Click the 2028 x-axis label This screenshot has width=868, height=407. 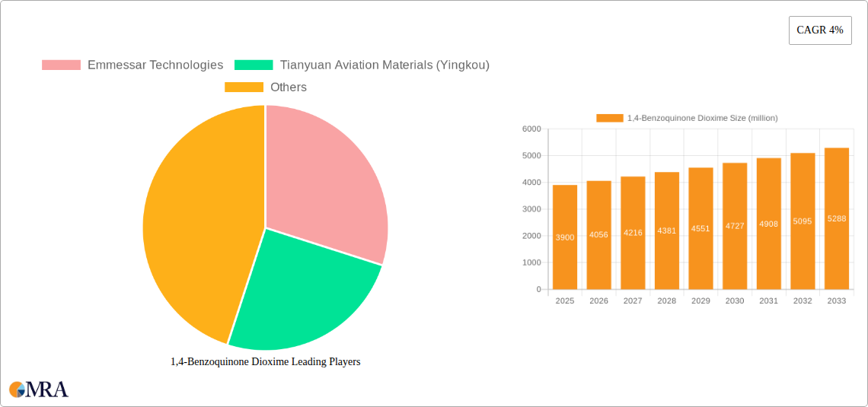[x=667, y=300]
